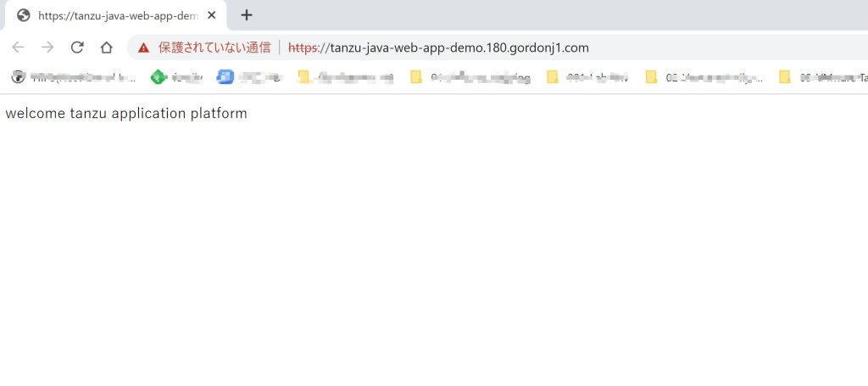Open the bookmark folder starting with 02
868x386 pixels.
pos(704,77)
